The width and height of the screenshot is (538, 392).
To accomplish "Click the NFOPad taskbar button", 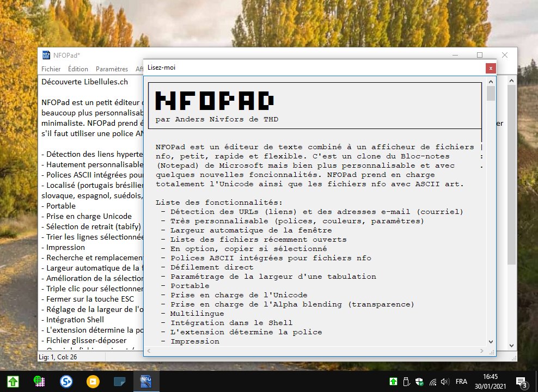I will 146,381.
